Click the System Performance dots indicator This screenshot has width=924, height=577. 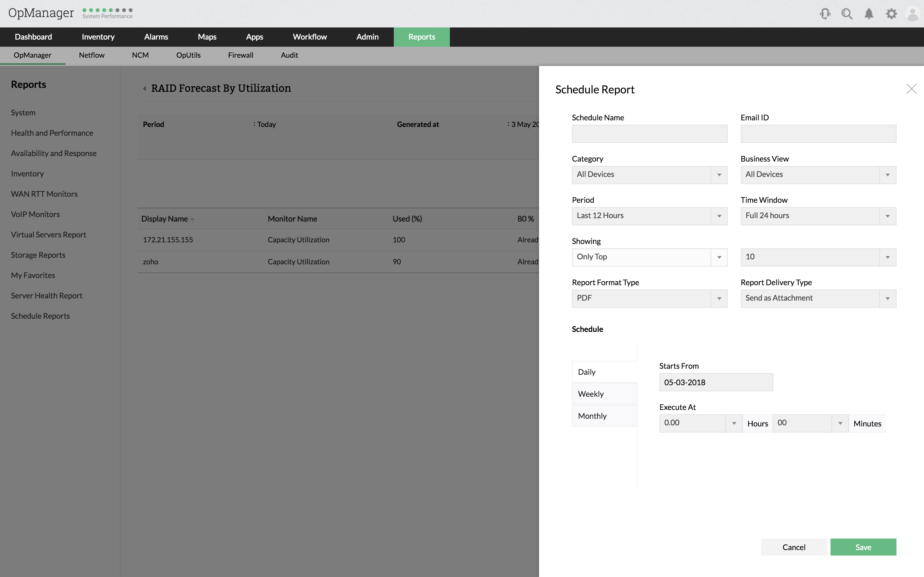[x=107, y=10]
